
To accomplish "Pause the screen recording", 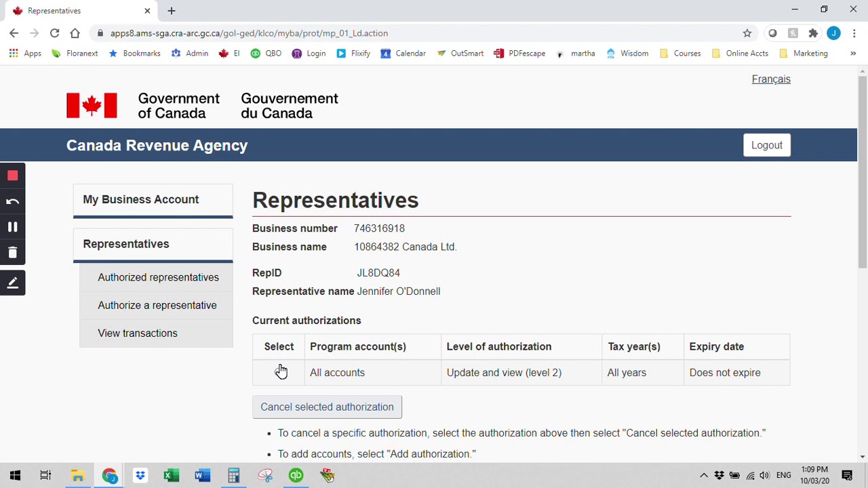I will click(12, 227).
